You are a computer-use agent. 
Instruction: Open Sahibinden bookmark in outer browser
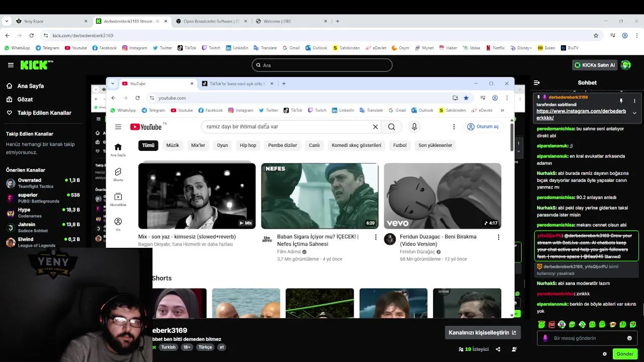click(346, 48)
